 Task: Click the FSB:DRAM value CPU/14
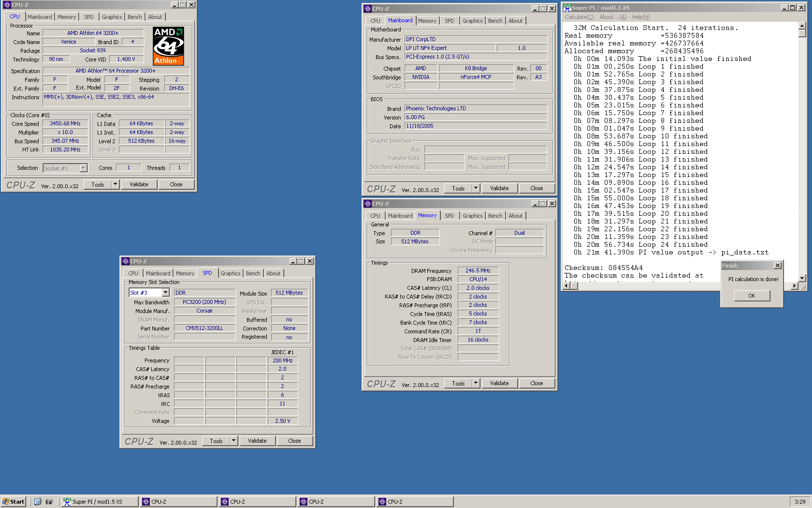coord(478,279)
